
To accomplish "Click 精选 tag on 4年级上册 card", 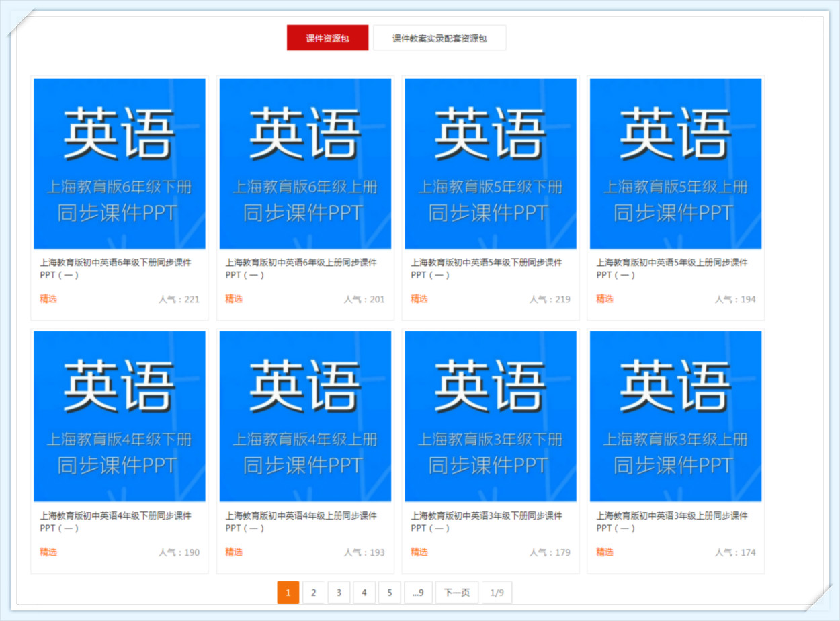I will (234, 552).
